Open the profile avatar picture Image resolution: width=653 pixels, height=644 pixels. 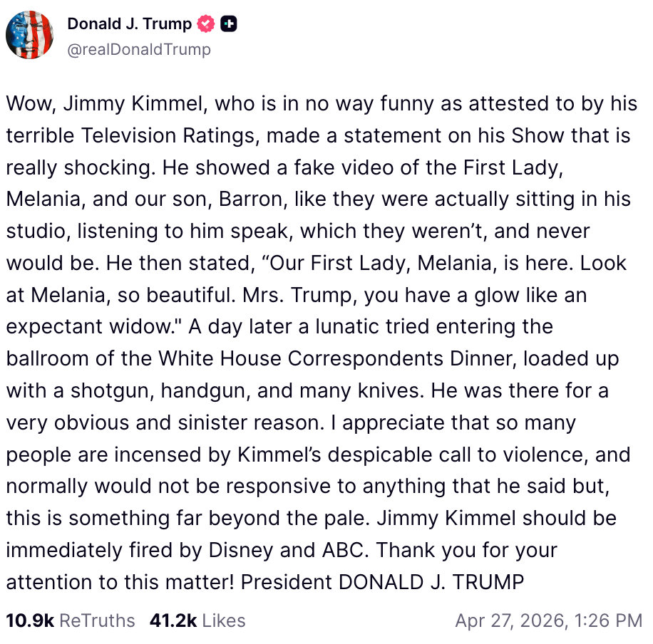tap(29, 35)
